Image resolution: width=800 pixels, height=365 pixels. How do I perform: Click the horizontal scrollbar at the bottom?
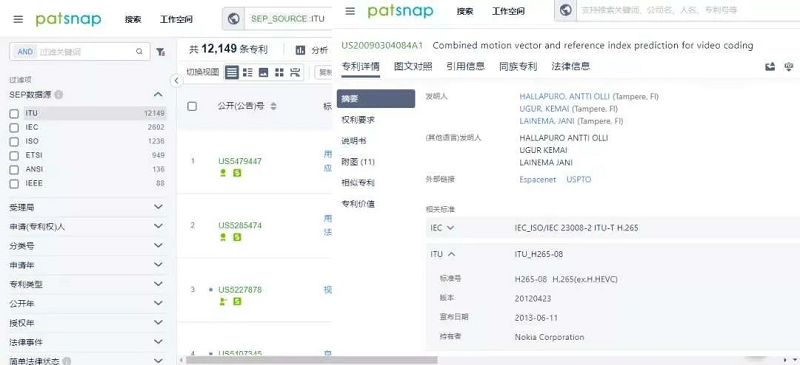pyautogui.click(x=311, y=360)
